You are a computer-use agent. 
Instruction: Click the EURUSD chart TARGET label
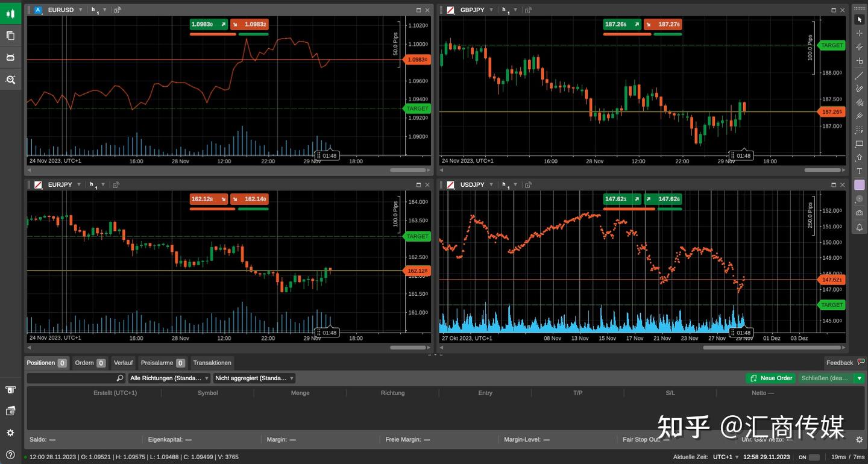(417, 108)
